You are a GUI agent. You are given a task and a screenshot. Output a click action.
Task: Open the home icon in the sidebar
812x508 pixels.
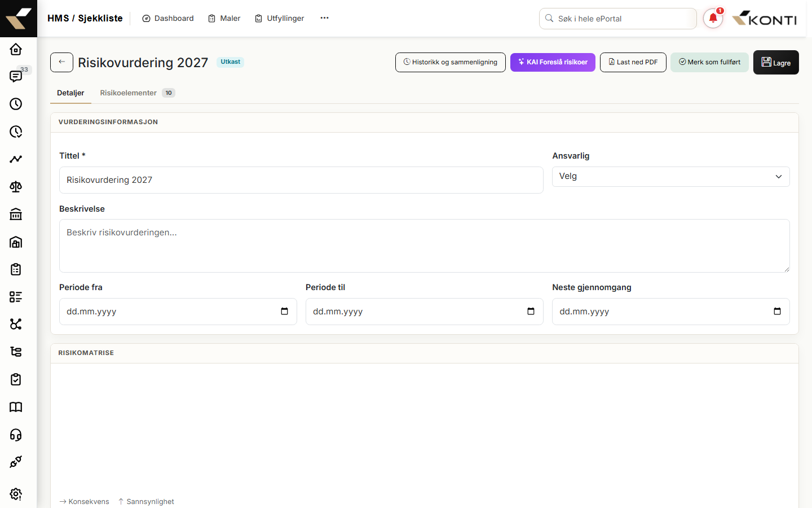point(16,49)
